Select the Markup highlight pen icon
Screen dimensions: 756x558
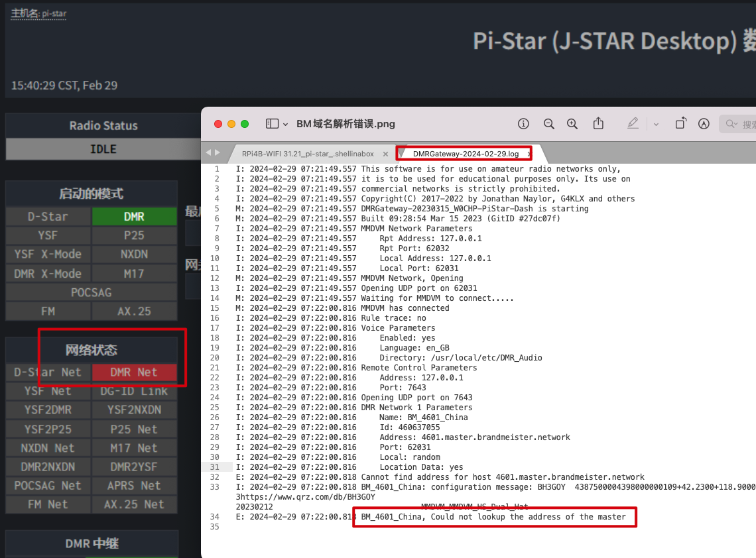(x=633, y=124)
